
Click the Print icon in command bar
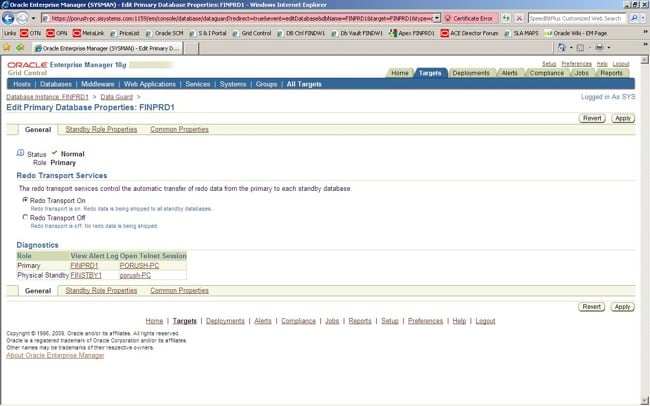click(x=599, y=48)
